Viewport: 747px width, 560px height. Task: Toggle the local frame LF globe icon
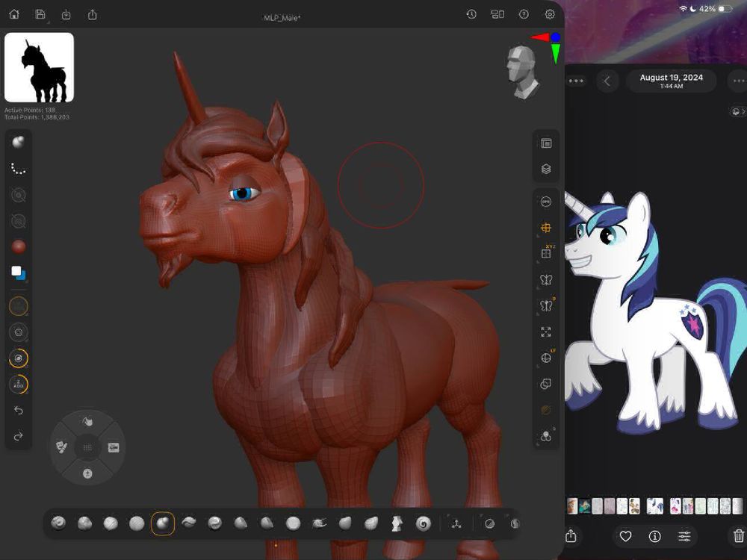(547, 357)
